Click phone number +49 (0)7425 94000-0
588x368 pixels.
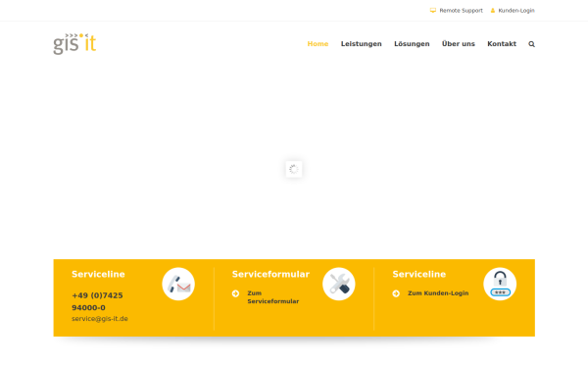(97, 301)
